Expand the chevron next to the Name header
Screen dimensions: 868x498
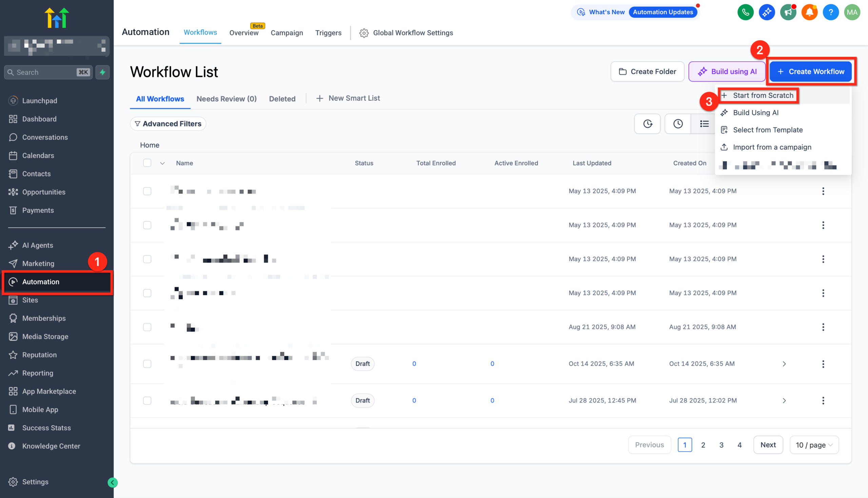coord(162,163)
